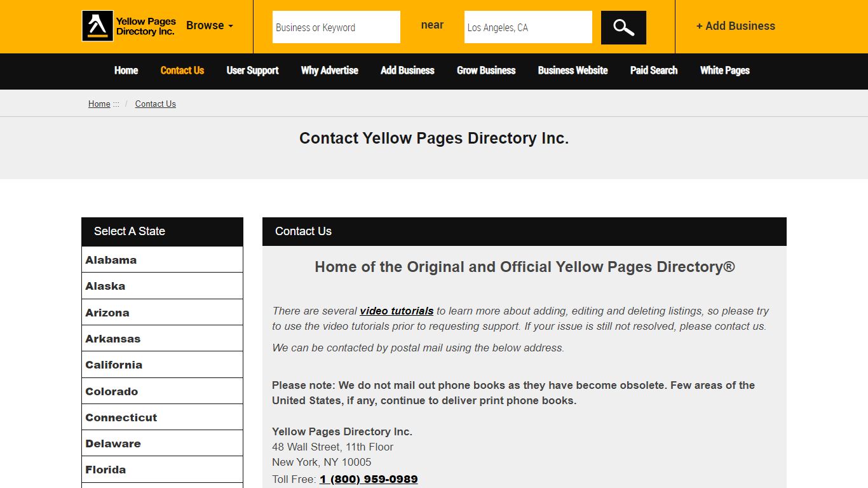Call the toll free number 1 (800) 959-0989
This screenshot has width=868, height=488.
(x=369, y=479)
